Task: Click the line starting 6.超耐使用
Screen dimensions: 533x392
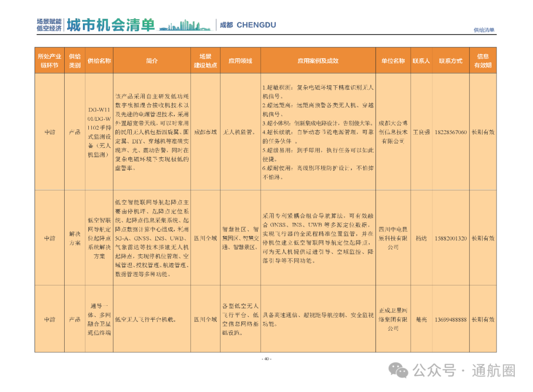Action: tap(318, 168)
